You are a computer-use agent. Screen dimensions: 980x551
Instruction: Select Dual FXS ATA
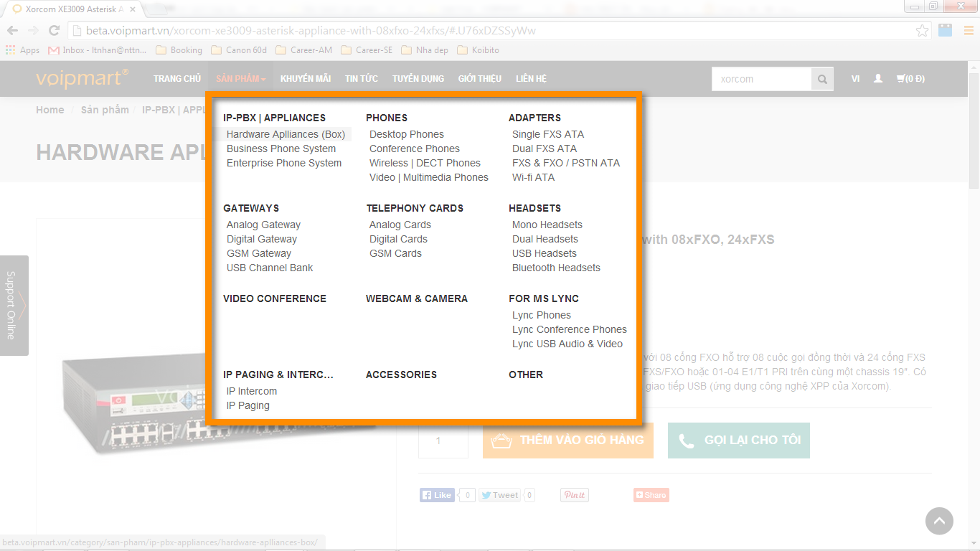click(545, 149)
